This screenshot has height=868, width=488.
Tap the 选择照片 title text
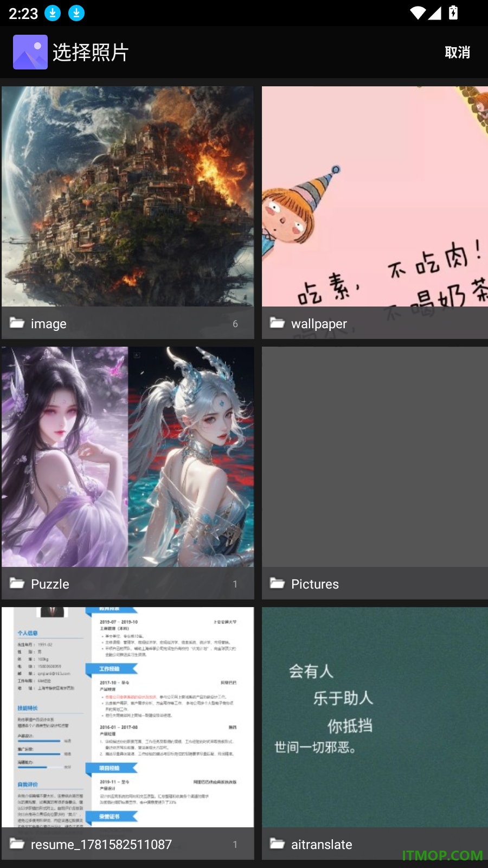point(91,53)
